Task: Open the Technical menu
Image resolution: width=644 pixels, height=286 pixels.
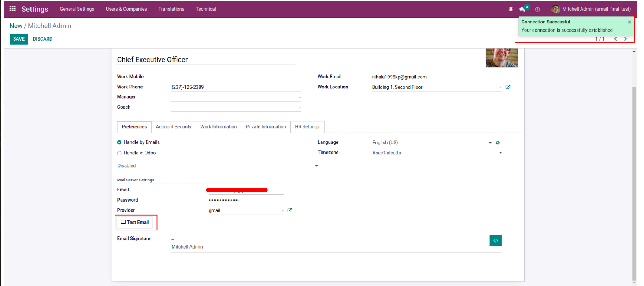Action: click(206, 9)
